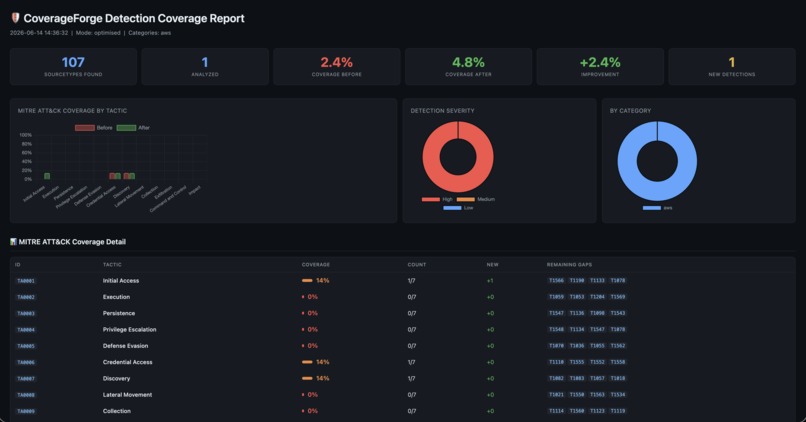The image size is (806, 422).
Task: Click the green After bar for Initial Access
Action: [47, 176]
